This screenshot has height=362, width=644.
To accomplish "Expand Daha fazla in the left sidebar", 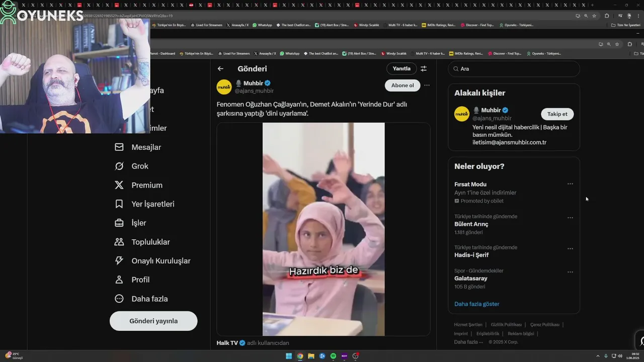I will [x=142, y=299].
